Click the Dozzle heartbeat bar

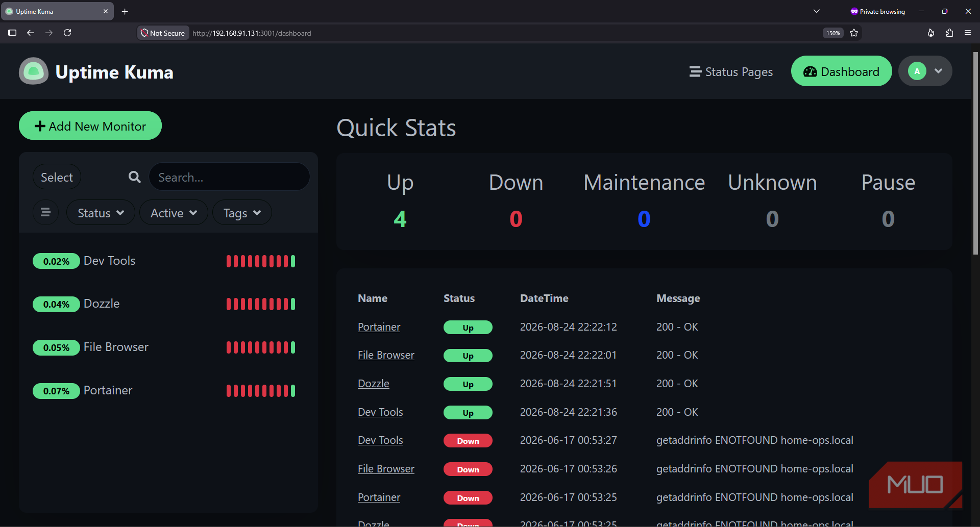coord(261,304)
